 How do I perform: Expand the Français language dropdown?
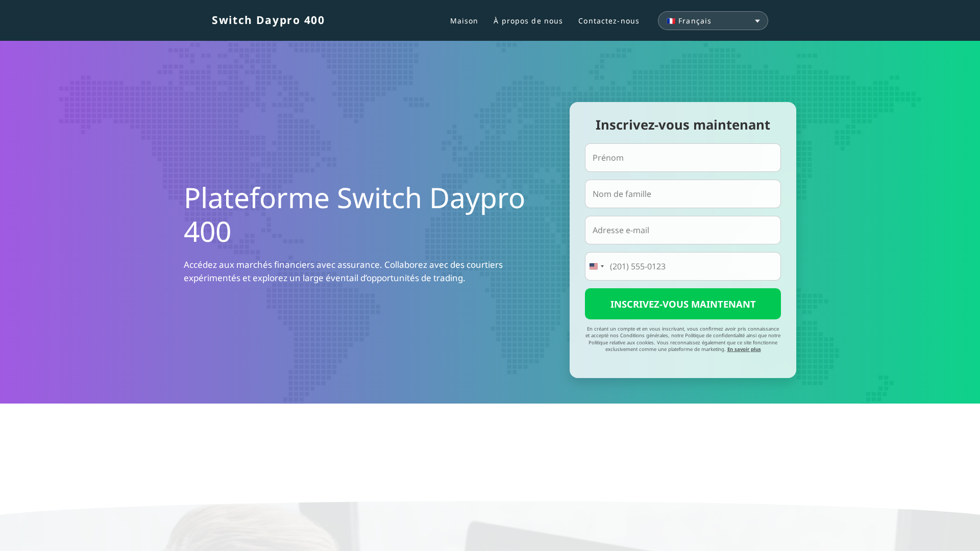[x=713, y=20]
